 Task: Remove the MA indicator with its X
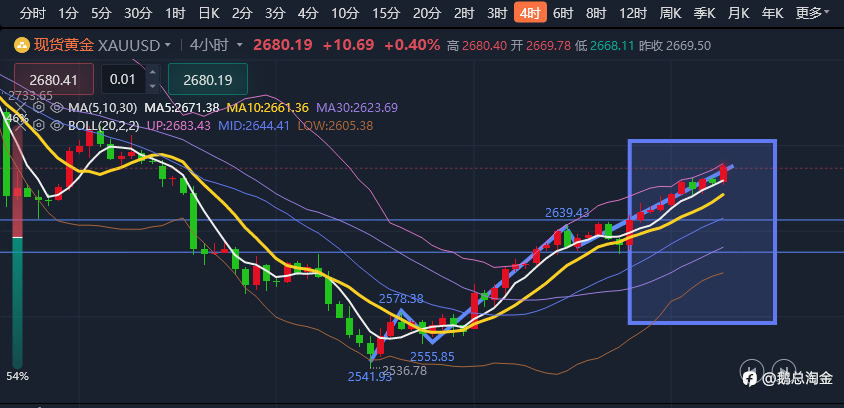[x=21, y=108]
